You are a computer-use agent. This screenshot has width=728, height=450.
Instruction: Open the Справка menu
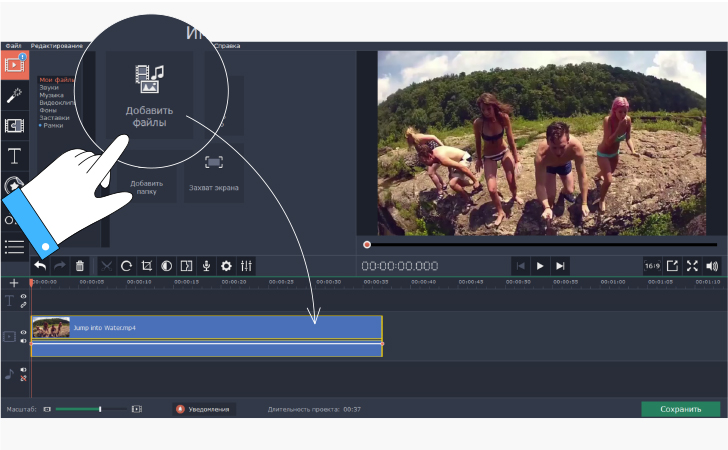point(226,46)
